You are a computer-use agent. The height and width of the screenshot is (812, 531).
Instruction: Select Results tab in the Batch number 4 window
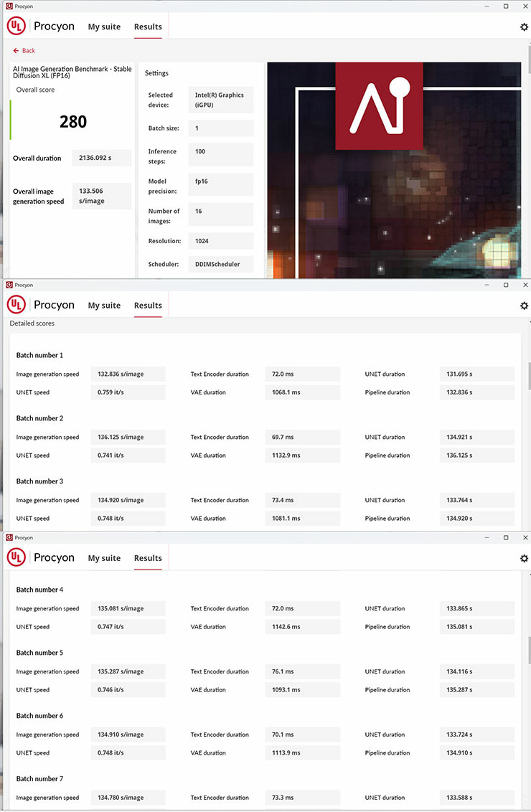pos(148,558)
